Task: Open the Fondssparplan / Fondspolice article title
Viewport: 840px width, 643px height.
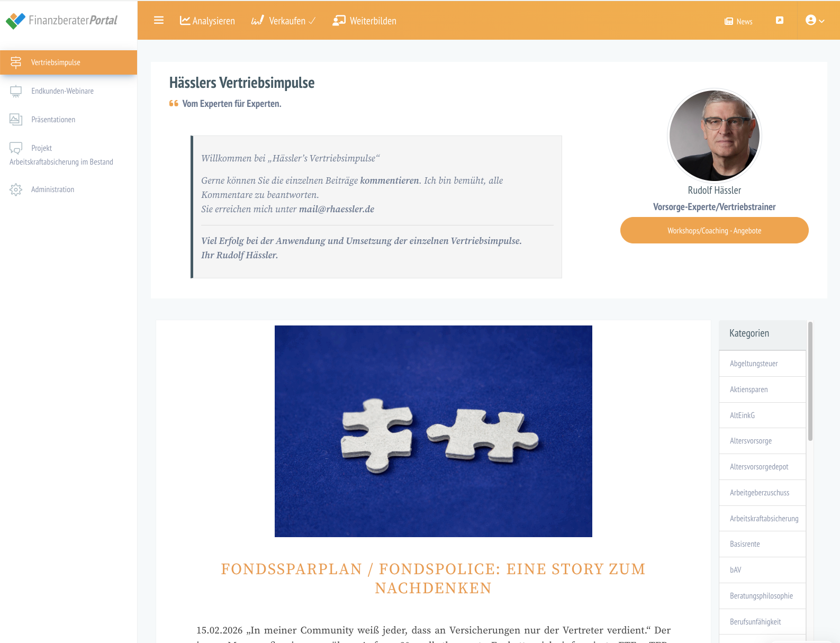Action: (433, 578)
